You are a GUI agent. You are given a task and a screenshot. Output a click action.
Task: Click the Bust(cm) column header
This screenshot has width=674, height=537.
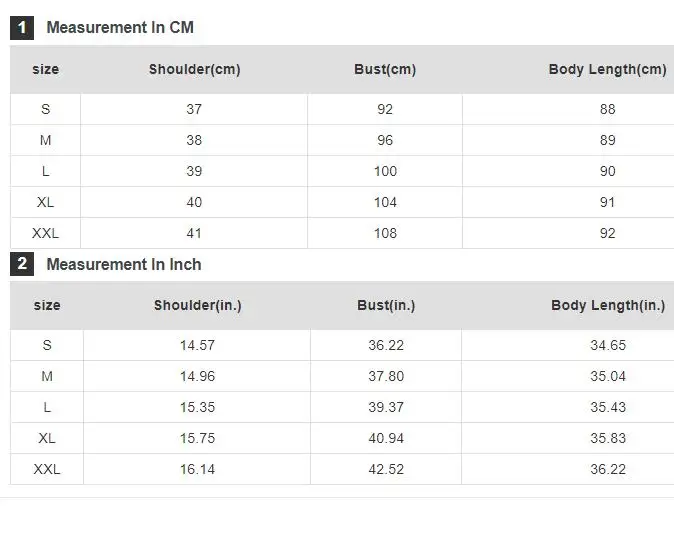[x=385, y=69]
